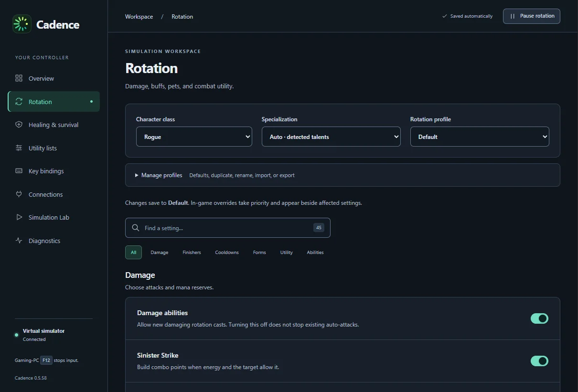Open Simulation Lab page
This screenshot has height=392, width=578.
point(54,217)
